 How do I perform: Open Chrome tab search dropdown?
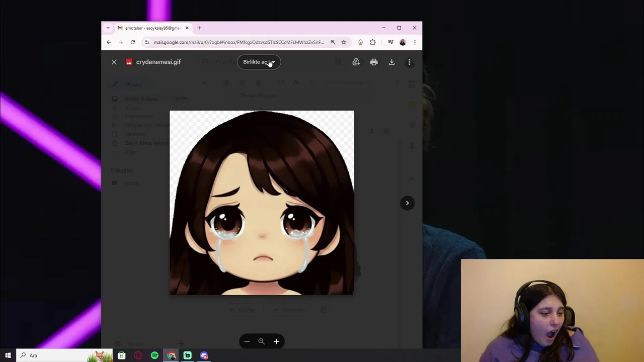(x=108, y=28)
